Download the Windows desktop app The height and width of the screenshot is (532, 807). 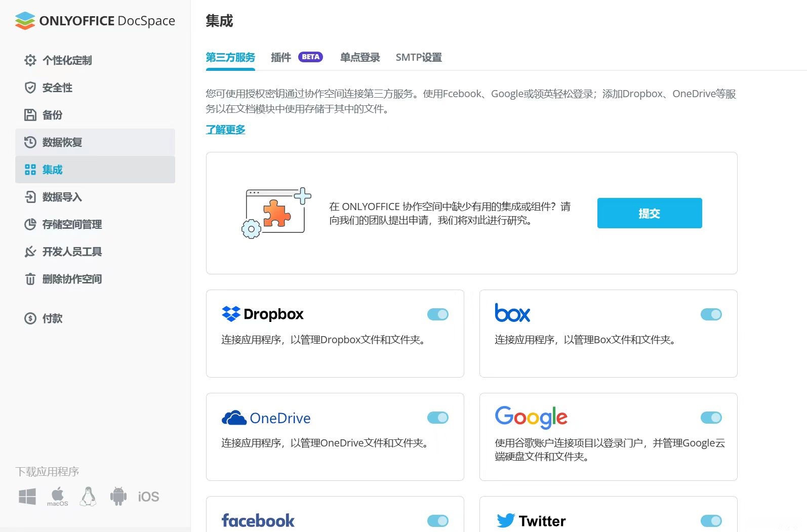(x=27, y=497)
